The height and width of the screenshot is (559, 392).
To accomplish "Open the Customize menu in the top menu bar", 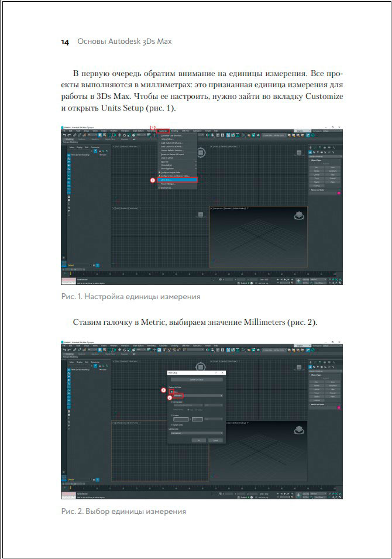I will tap(164, 131).
